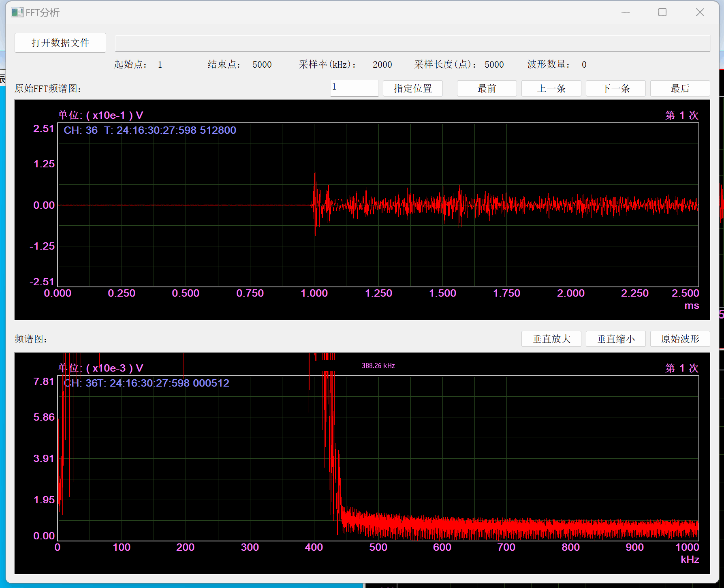Jump to the specified position with 指定位置
Image resolution: width=724 pixels, height=588 pixels.
[x=412, y=88]
